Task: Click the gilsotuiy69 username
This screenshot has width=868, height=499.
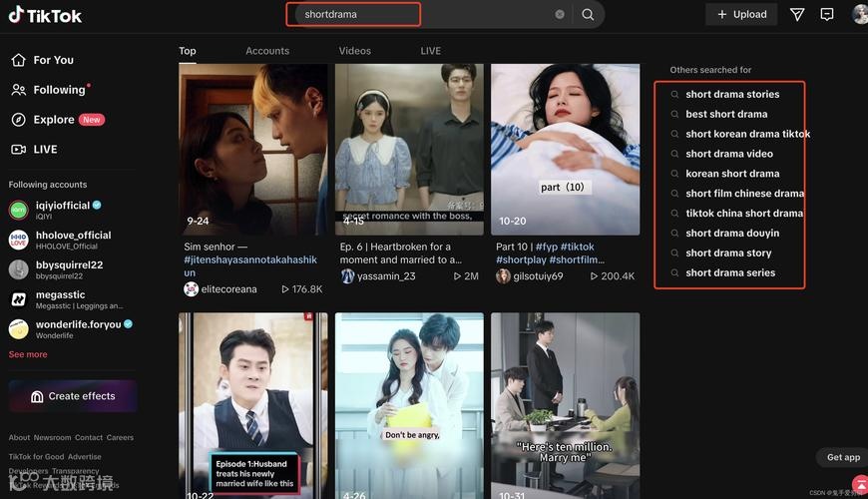Action: point(538,275)
